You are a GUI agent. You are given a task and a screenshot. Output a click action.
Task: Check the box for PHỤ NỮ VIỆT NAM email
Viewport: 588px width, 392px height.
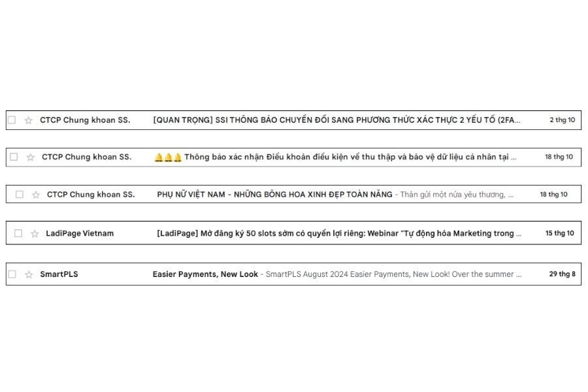tap(19, 195)
